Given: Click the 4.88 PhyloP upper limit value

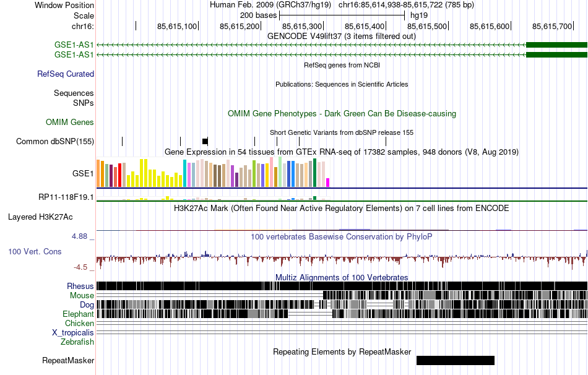Looking at the screenshot, I should 79,236.
